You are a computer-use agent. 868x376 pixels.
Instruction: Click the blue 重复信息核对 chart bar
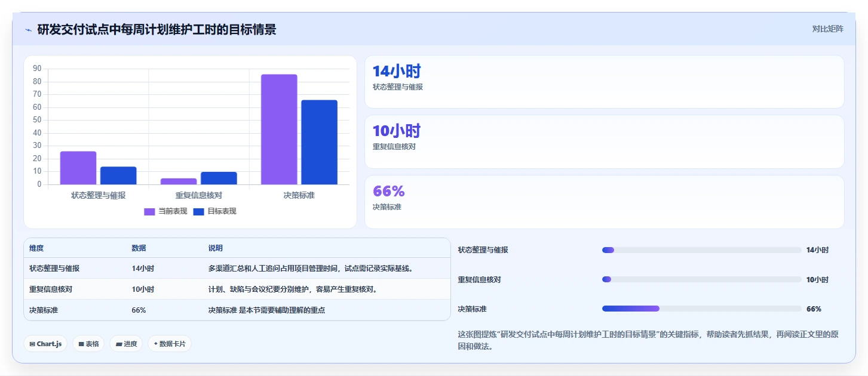219,178
